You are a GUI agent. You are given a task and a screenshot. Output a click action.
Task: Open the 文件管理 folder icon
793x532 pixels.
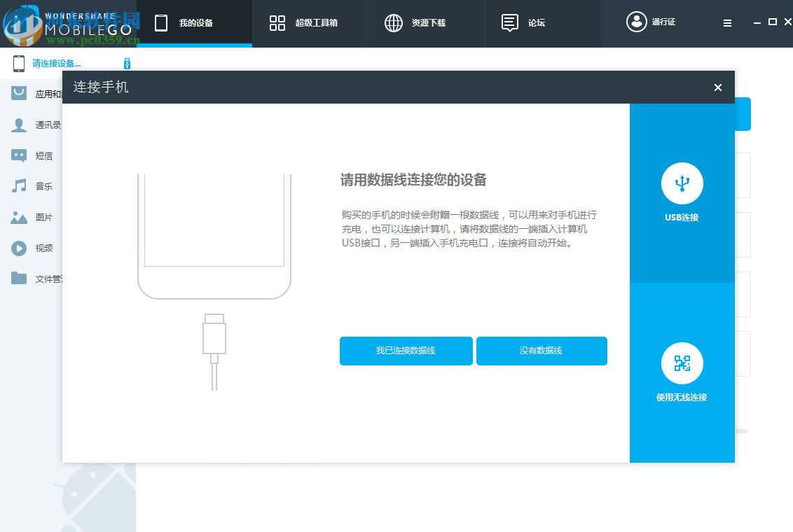pos(19,278)
